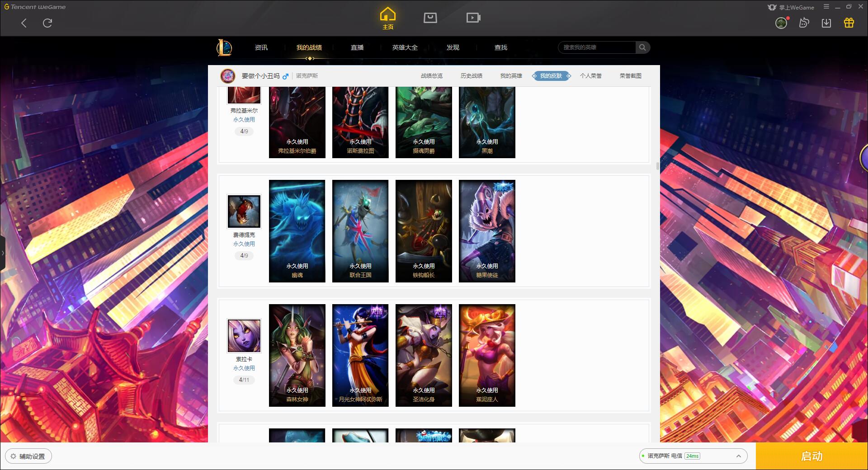Click the 启动 launch button

point(811,456)
